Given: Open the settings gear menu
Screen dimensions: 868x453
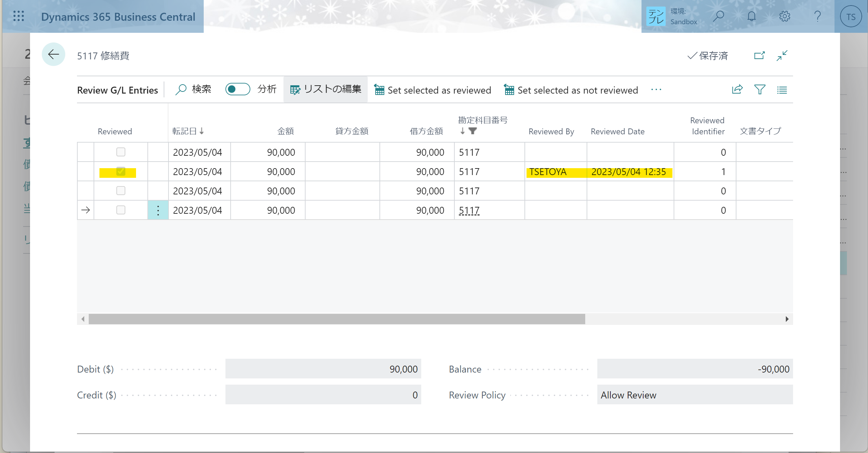Looking at the screenshot, I should (784, 16).
